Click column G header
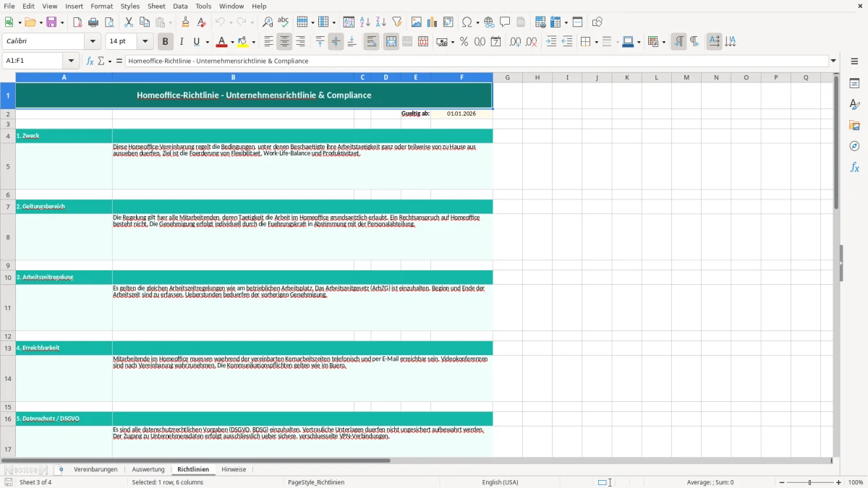 [x=508, y=77]
